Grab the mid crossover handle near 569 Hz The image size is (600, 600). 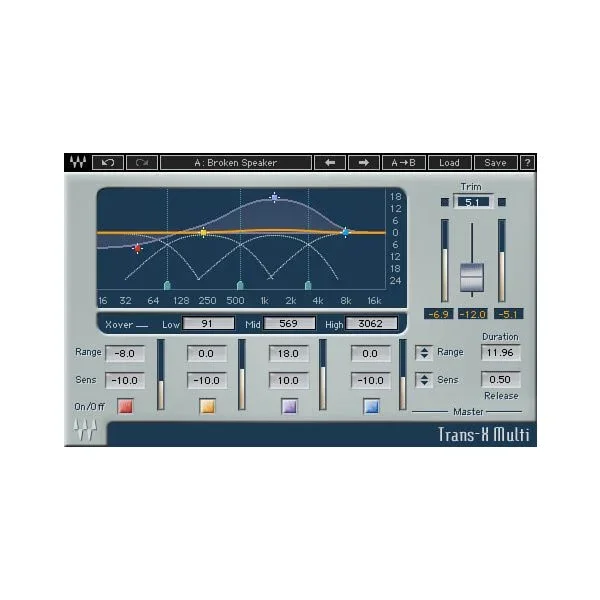coord(240,285)
